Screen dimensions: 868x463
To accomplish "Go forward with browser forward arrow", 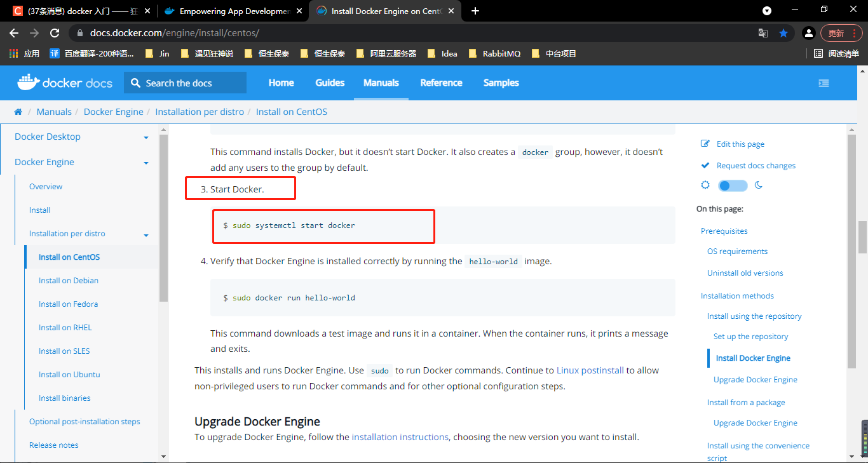I will click(34, 33).
